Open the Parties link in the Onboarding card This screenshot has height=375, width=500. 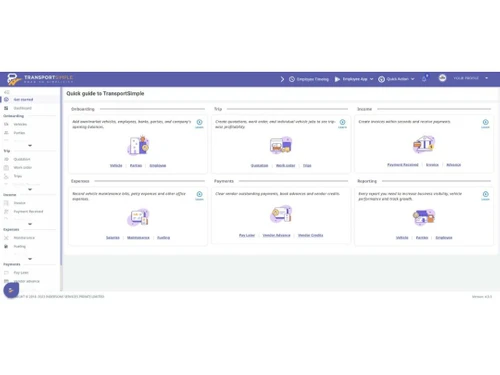(x=136, y=165)
